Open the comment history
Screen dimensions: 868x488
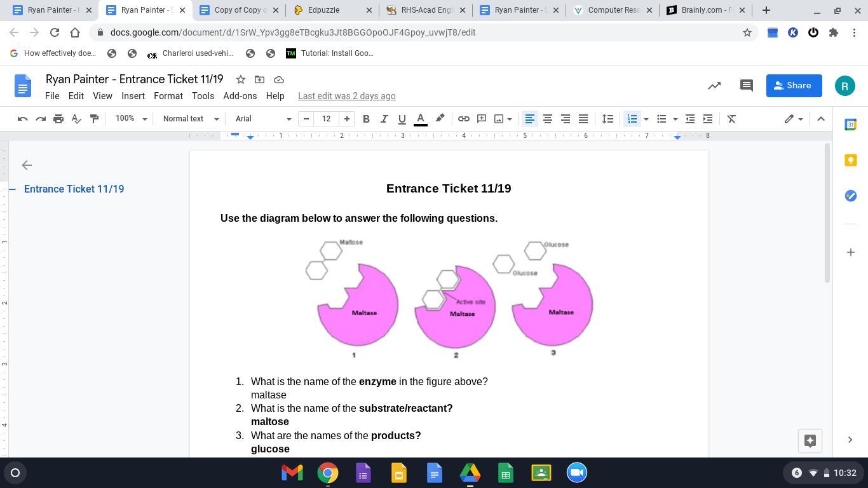coord(747,86)
